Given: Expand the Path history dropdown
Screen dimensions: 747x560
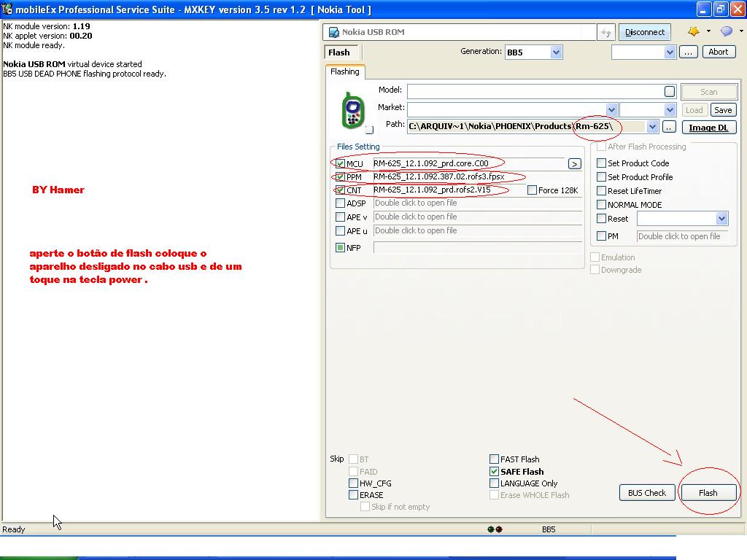Looking at the screenshot, I should pyautogui.click(x=652, y=127).
